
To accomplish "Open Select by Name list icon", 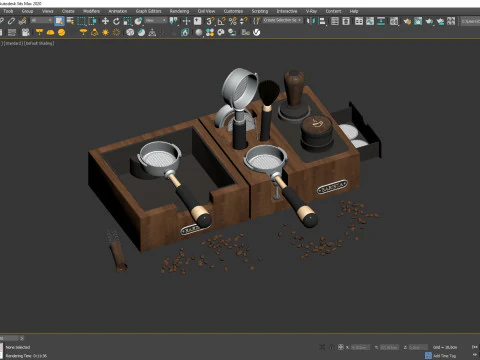I will click(70, 21).
